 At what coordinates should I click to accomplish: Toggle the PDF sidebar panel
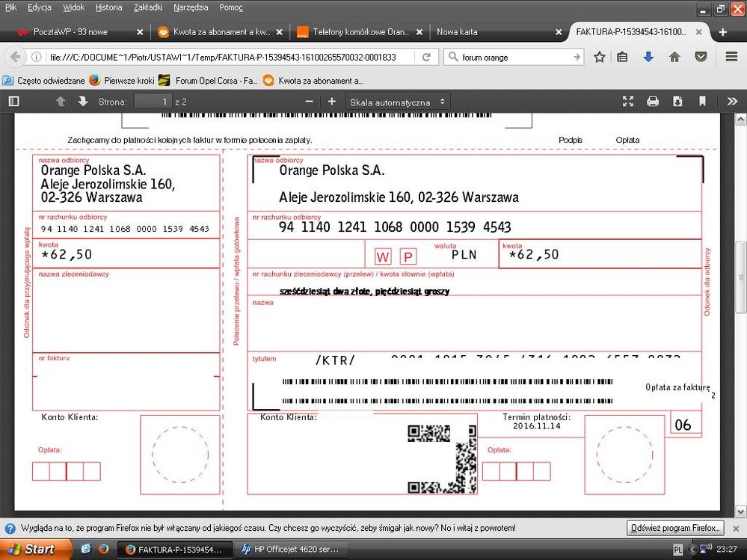pos(13,102)
